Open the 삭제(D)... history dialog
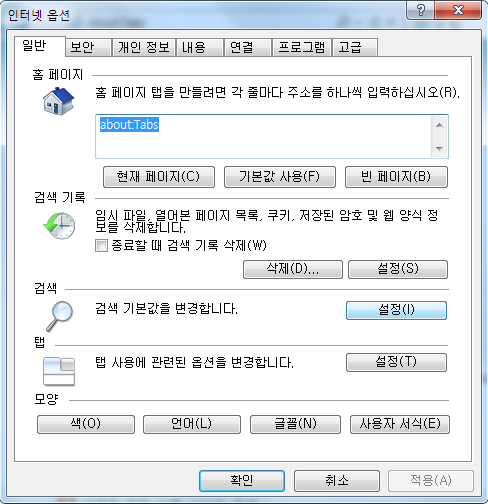Image resolution: width=488 pixels, height=504 pixels. point(293,269)
